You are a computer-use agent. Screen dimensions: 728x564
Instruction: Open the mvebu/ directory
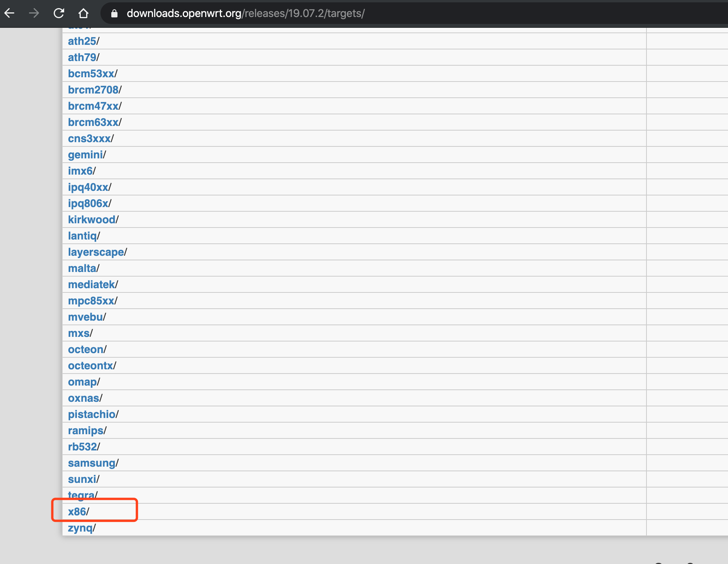pyautogui.click(x=85, y=317)
